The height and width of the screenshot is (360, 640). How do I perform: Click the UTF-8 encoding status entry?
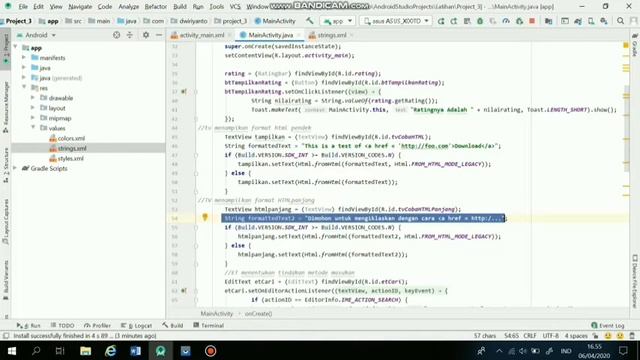click(551, 336)
